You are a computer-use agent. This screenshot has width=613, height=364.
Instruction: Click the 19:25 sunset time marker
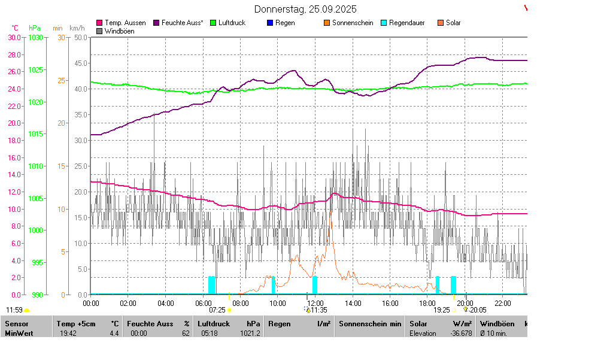click(442, 310)
